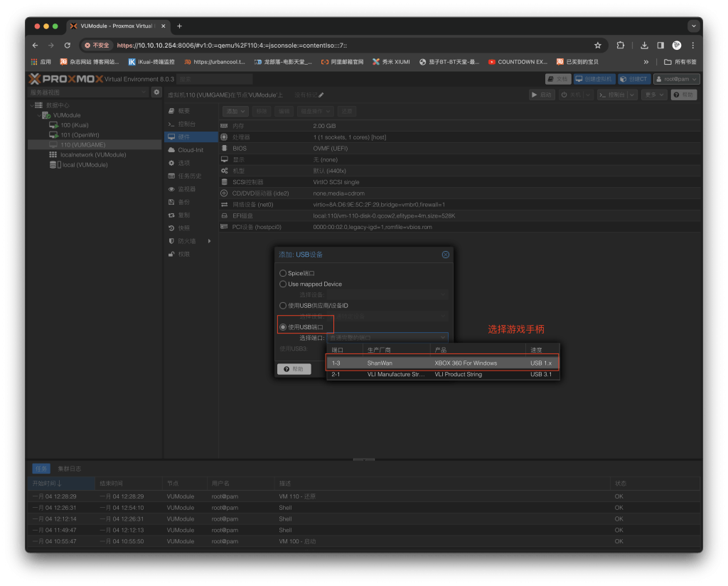Click the pencil icon to edit tags
The height and width of the screenshot is (586, 728).
(x=321, y=95)
